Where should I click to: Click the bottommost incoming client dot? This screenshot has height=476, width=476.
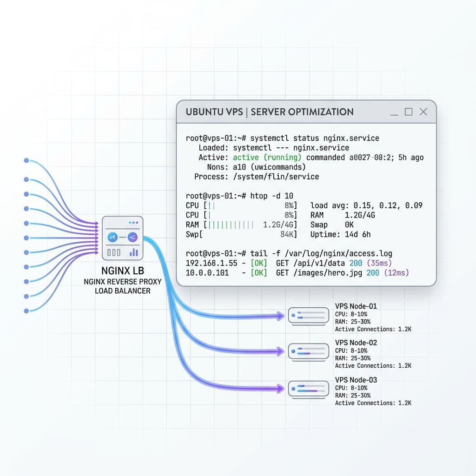[x=26, y=311]
